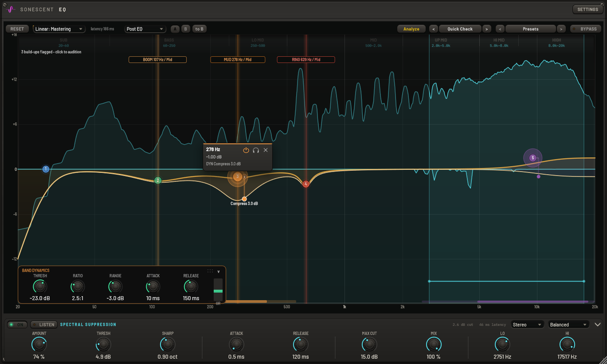Load the previous preset
The image size is (607, 364).
point(500,29)
